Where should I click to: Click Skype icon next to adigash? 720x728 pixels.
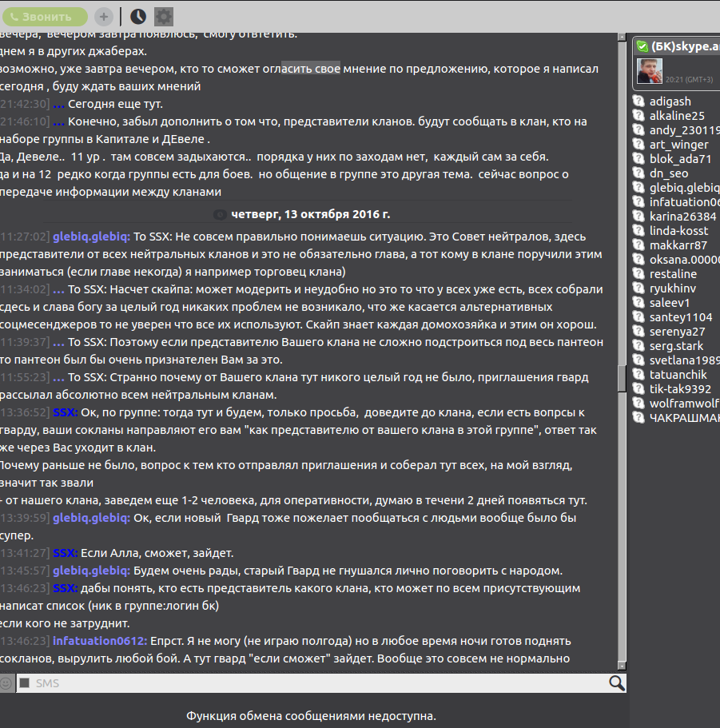[x=638, y=101]
